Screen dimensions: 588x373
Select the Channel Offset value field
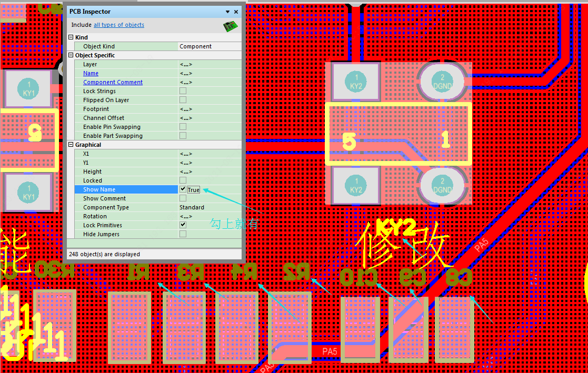[x=210, y=118]
